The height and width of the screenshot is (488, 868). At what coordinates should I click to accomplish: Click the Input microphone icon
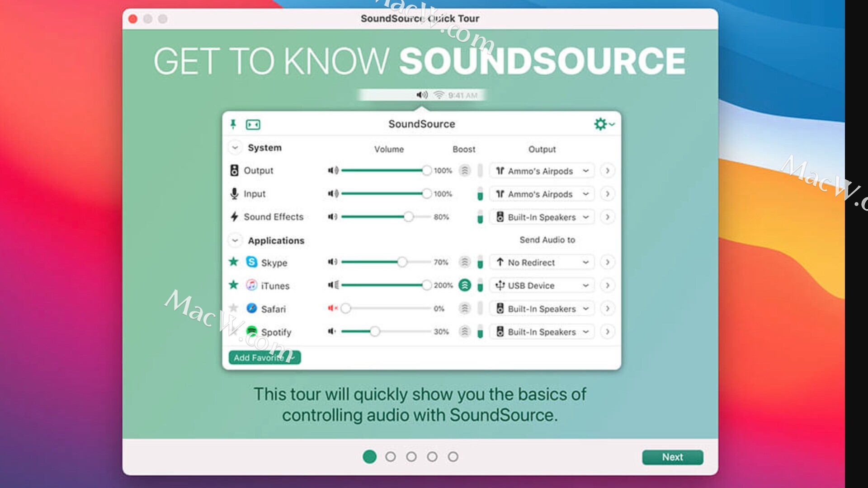coord(234,194)
